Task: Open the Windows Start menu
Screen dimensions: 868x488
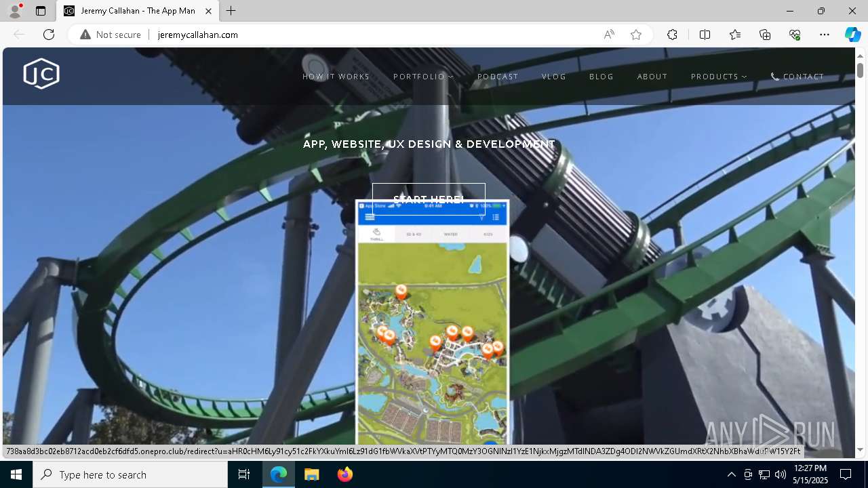Action: pos(16,474)
